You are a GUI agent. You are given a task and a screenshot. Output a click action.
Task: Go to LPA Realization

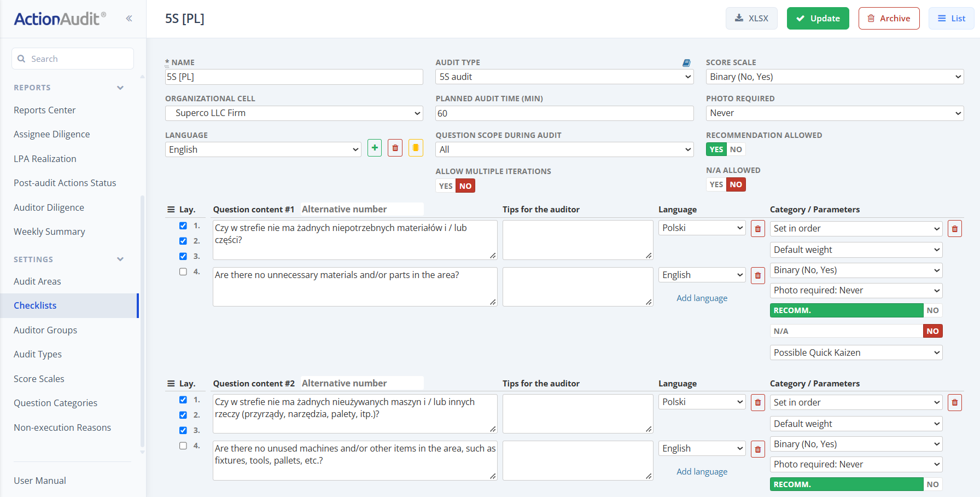tap(45, 159)
